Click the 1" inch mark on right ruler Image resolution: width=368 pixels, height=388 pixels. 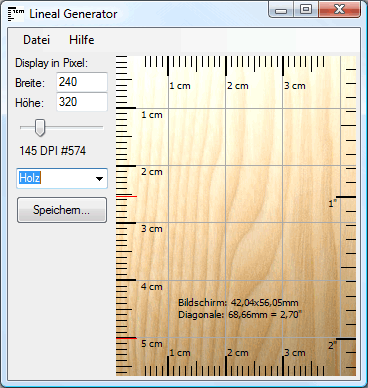pyautogui.click(x=333, y=203)
